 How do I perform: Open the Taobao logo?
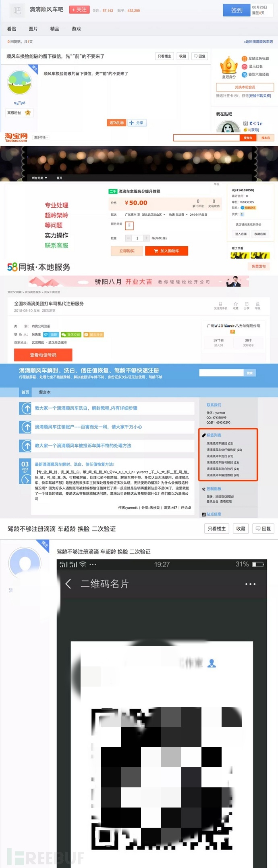(16, 137)
